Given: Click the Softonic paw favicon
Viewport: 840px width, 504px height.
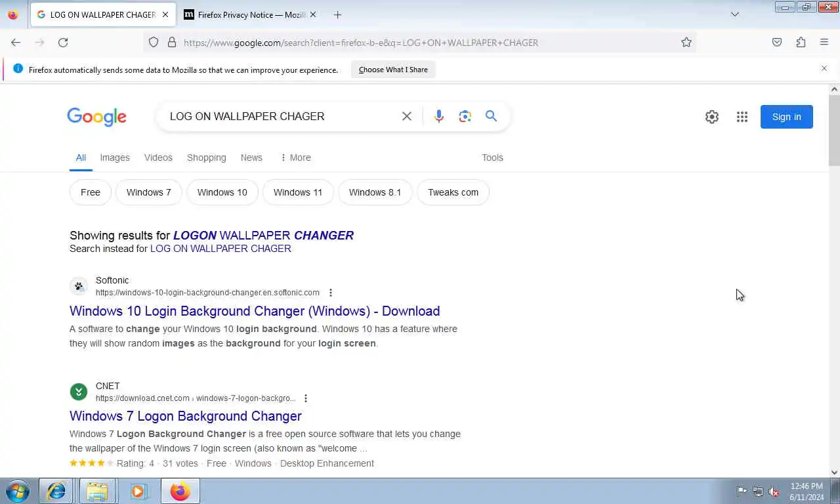Looking at the screenshot, I should 79,286.
